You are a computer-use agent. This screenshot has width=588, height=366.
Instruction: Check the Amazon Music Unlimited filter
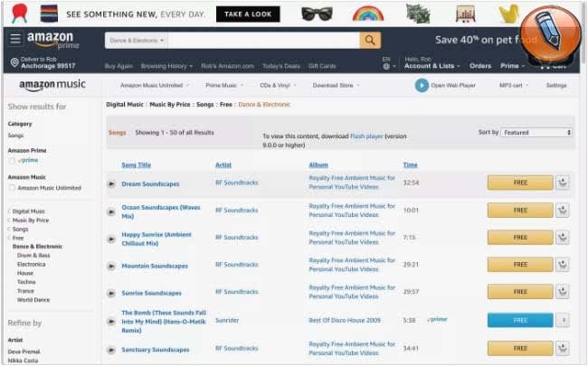(x=12, y=188)
